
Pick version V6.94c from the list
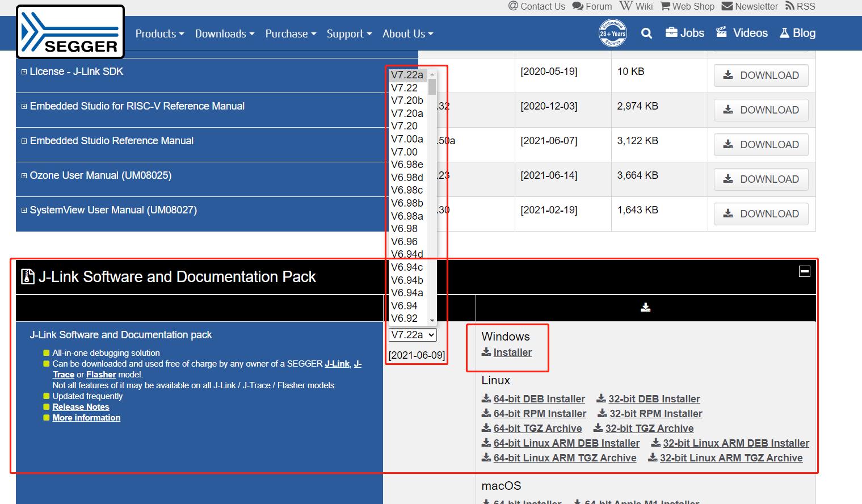[x=407, y=267]
